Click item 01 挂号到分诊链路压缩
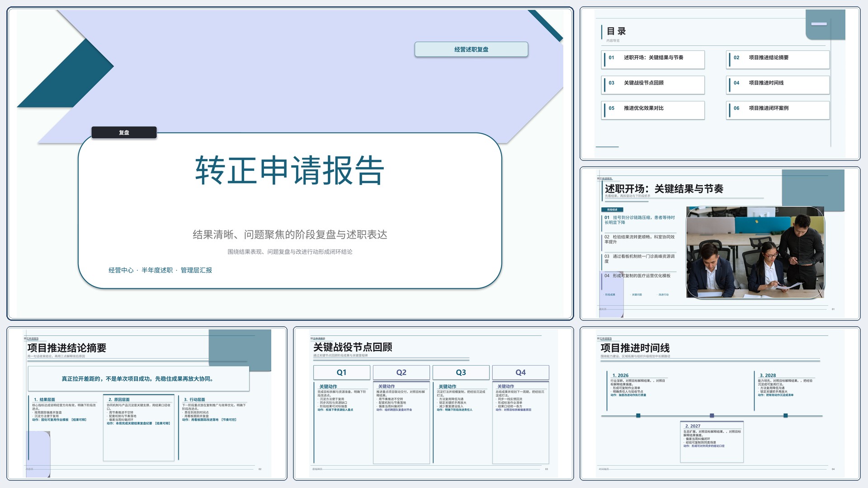 (640, 220)
